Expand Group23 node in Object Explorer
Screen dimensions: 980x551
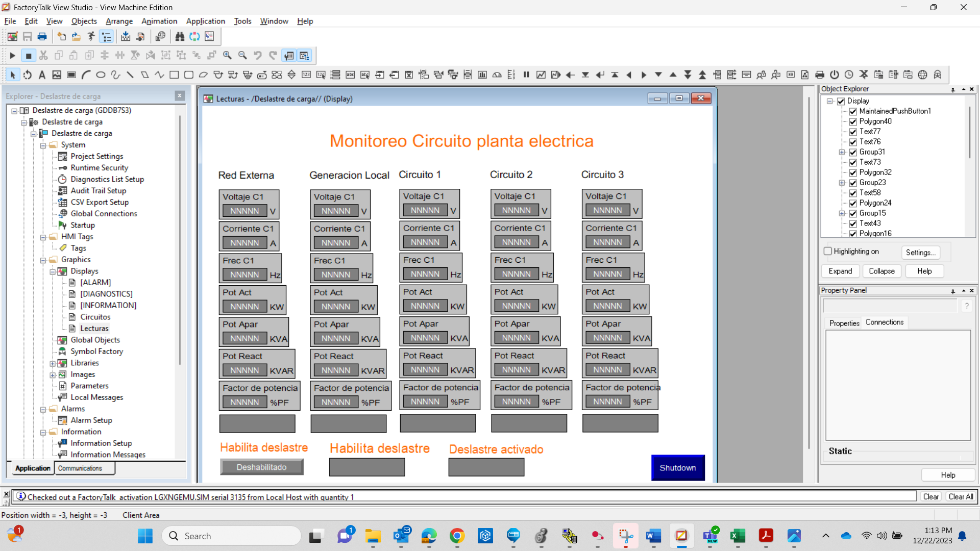pyautogui.click(x=842, y=183)
